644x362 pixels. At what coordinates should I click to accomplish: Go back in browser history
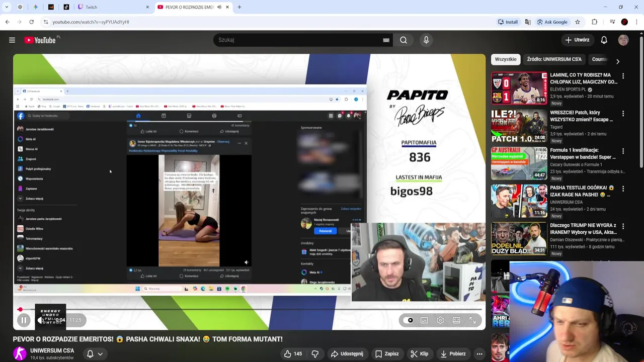(8, 22)
